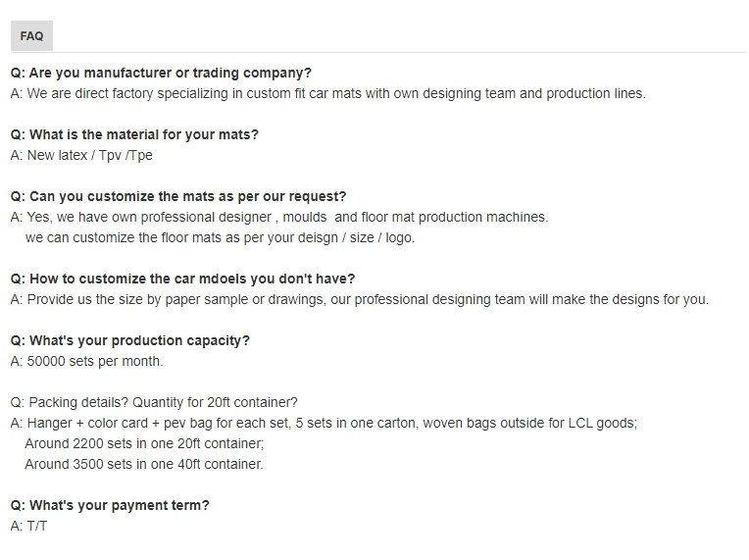Viewport: 749px width, 560px height.
Task: Click the T/T payment answer
Action: pos(28,526)
